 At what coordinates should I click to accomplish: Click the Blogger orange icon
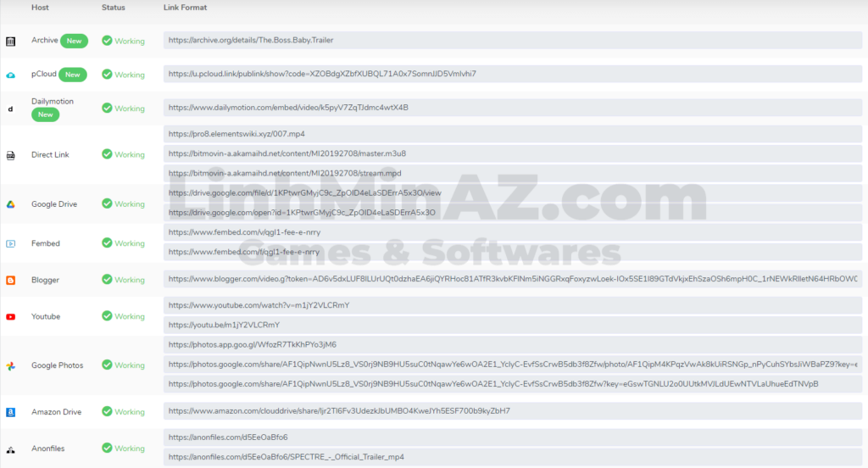[10, 281]
